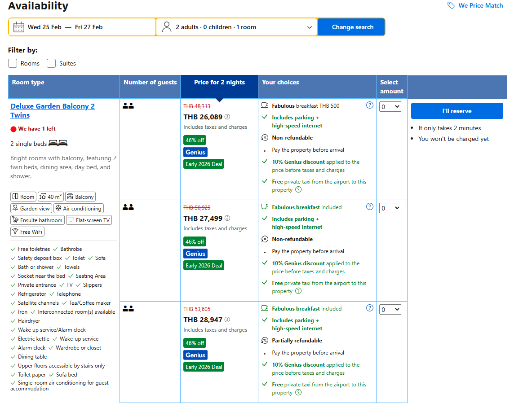
Task: Open the We Price Match link
Action: point(480,5)
